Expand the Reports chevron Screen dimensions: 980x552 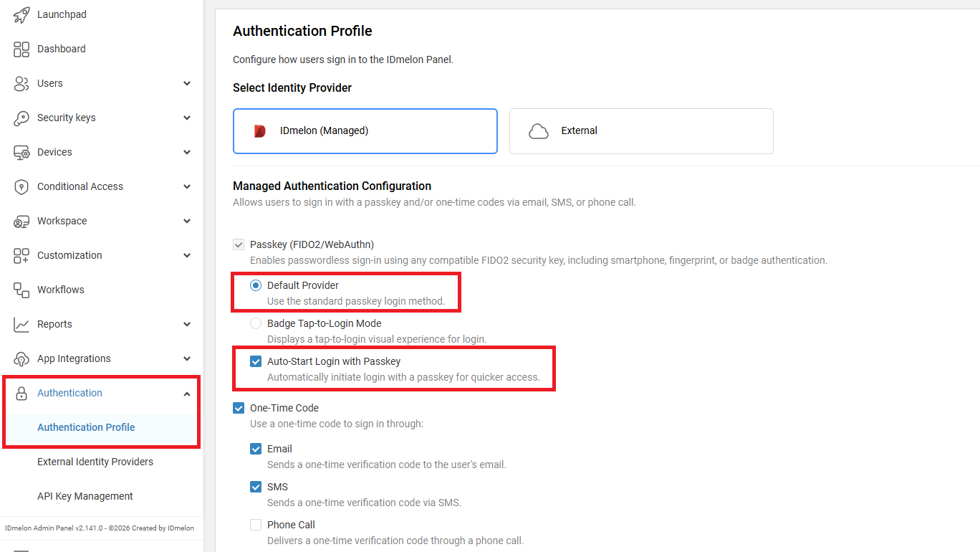[x=187, y=324]
